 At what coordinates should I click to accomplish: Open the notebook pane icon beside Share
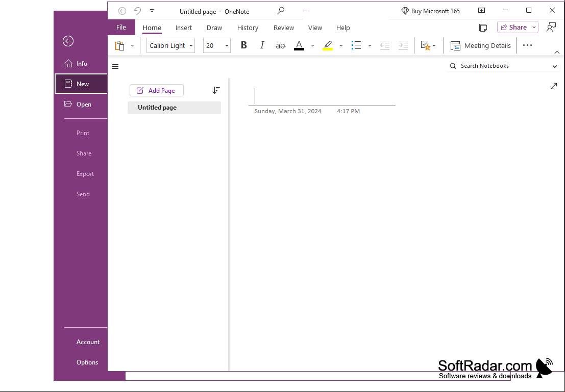[x=483, y=28]
